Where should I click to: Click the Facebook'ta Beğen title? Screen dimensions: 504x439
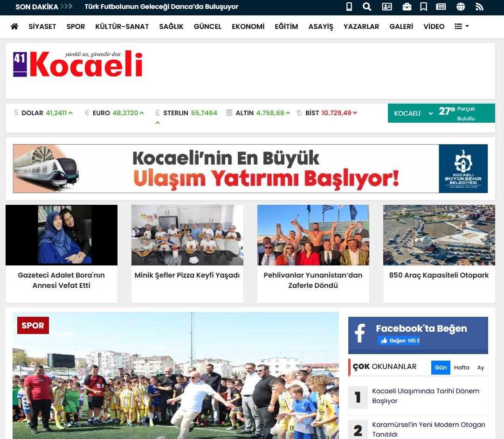(421, 328)
